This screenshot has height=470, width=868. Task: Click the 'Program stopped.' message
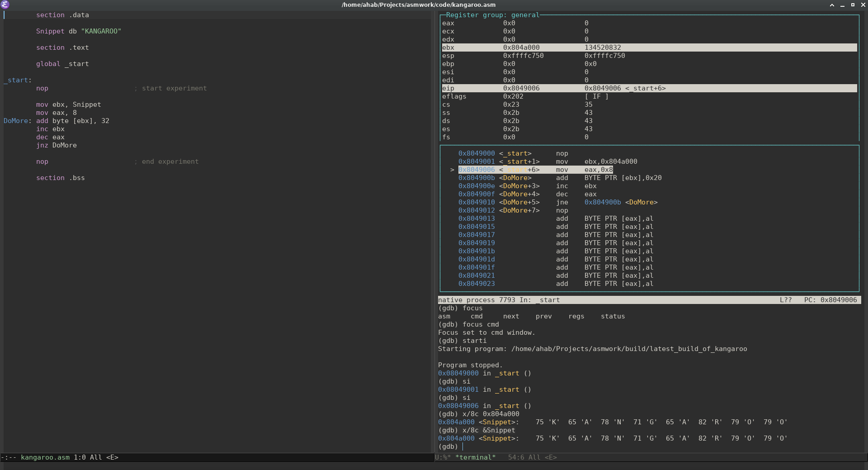(470, 365)
